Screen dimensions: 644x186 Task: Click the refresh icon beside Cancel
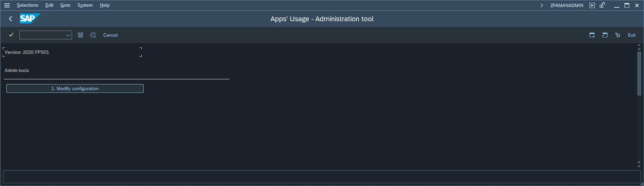pyautogui.click(x=93, y=35)
